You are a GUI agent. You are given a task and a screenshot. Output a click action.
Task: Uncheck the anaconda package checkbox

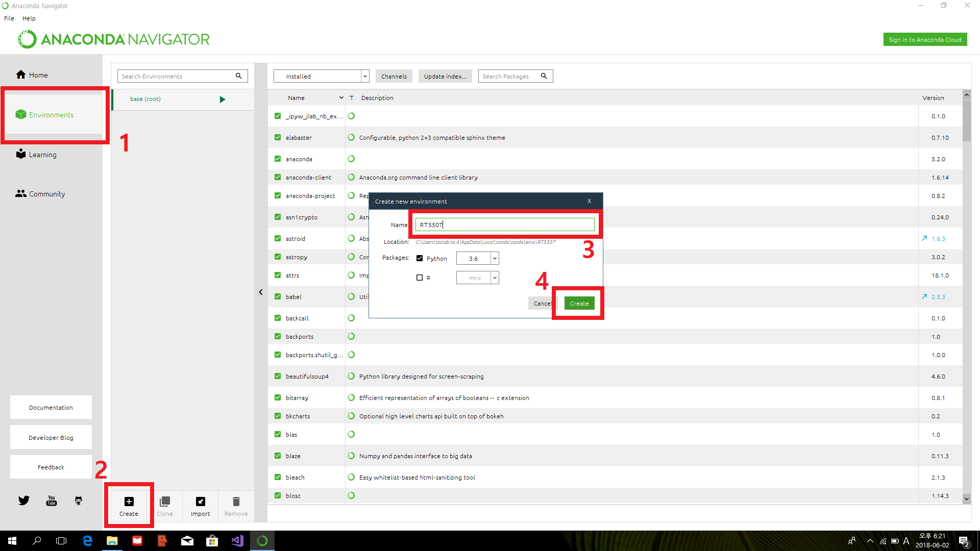278,159
